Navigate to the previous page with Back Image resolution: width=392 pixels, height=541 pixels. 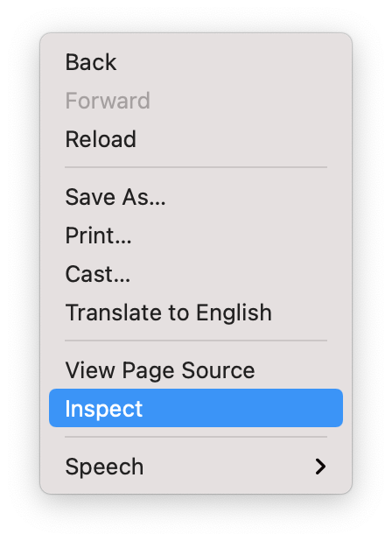point(196,62)
